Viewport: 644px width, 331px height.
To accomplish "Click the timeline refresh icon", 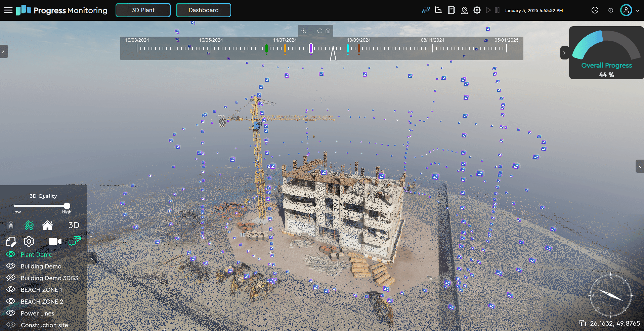I will tap(320, 31).
